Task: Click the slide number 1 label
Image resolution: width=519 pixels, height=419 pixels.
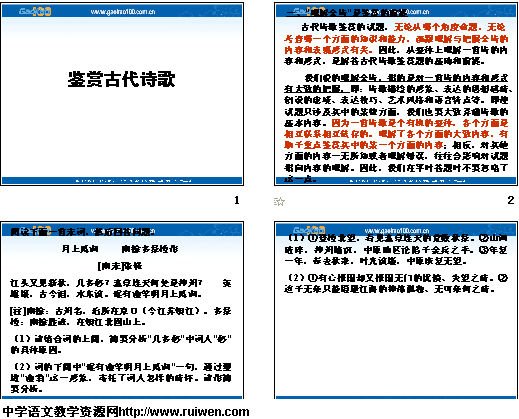Action: tap(237, 200)
